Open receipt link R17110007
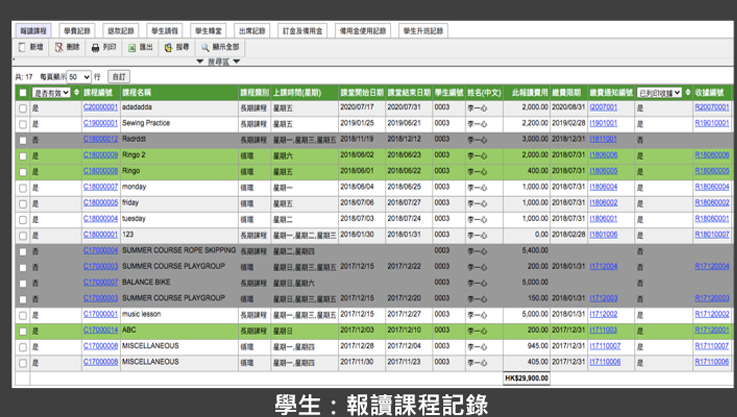Viewport: 737px width, 417px height. coord(712,346)
